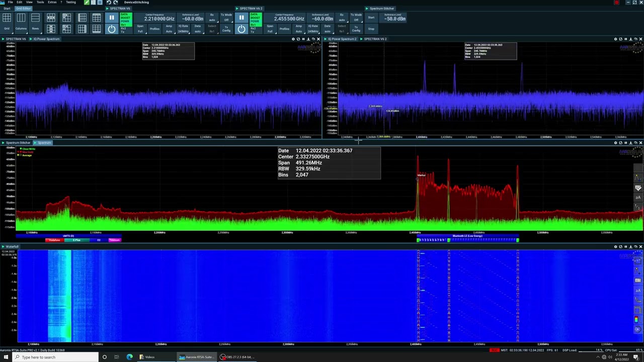Select the Columns layout icon
Viewport: 644px width, 362px height.
click(x=21, y=19)
